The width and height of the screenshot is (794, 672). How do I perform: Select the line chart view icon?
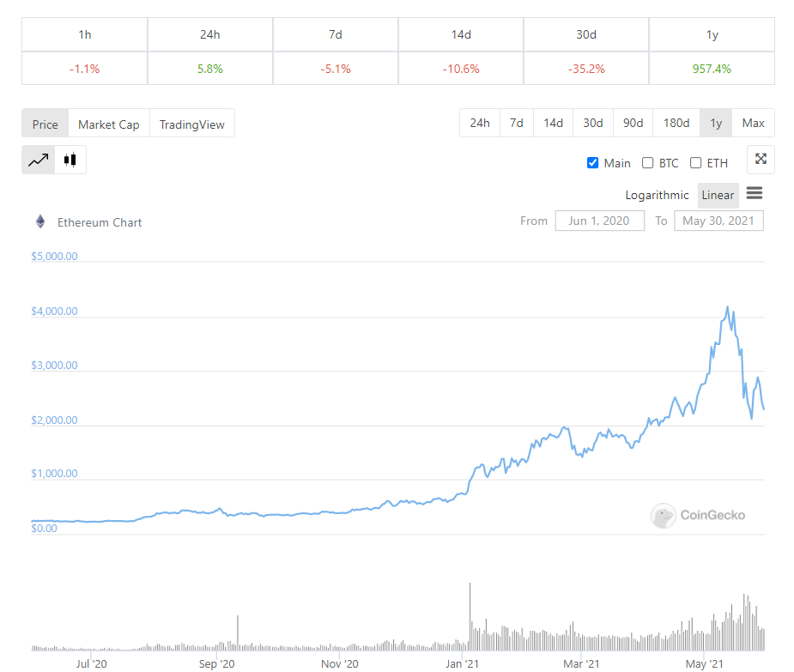click(38, 160)
